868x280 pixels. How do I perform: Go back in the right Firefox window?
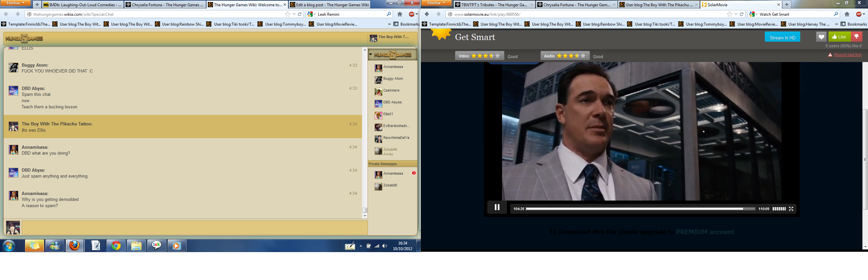tap(427, 14)
